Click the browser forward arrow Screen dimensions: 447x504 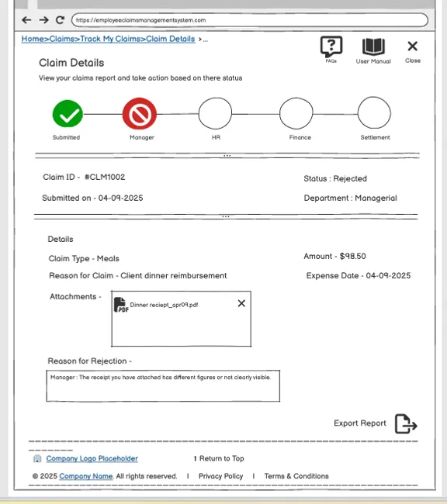[43, 20]
